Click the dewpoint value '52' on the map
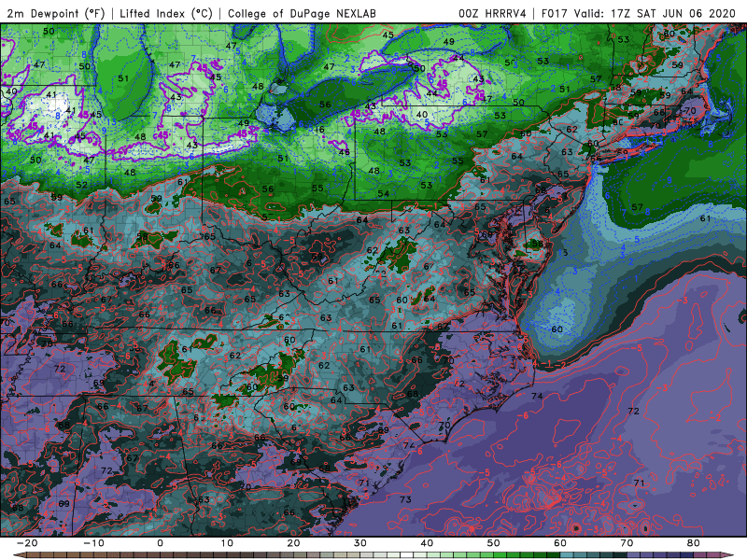The width and height of the screenshot is (747, 560). click(81, 185)
